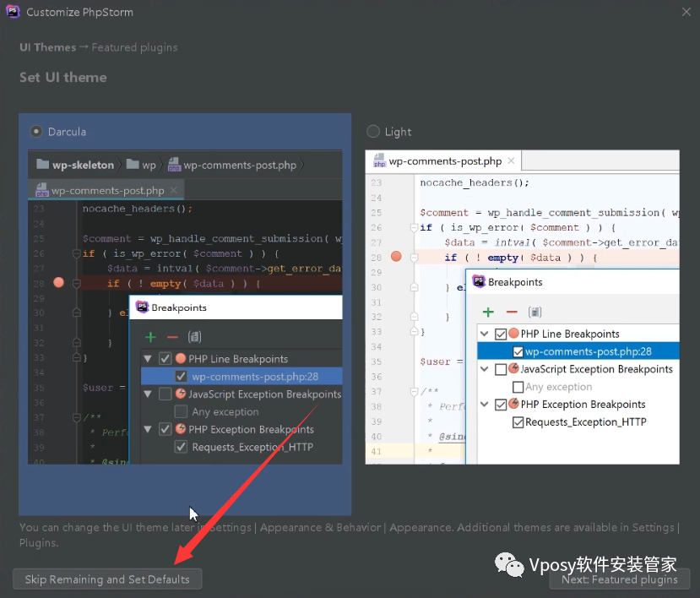
Task: Click nocache_headers() code line in Light theme preview
Action: tap(475, 182)
